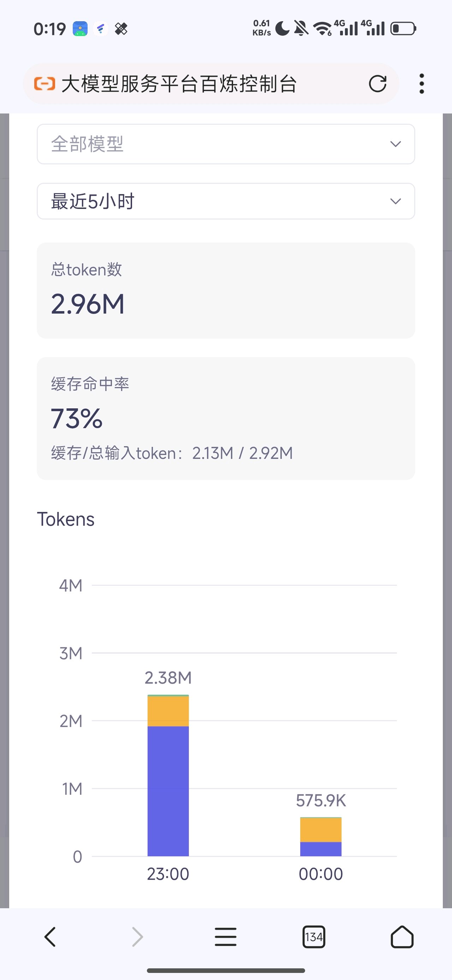Tap the 总token数 2.96M card

[226, 290]
